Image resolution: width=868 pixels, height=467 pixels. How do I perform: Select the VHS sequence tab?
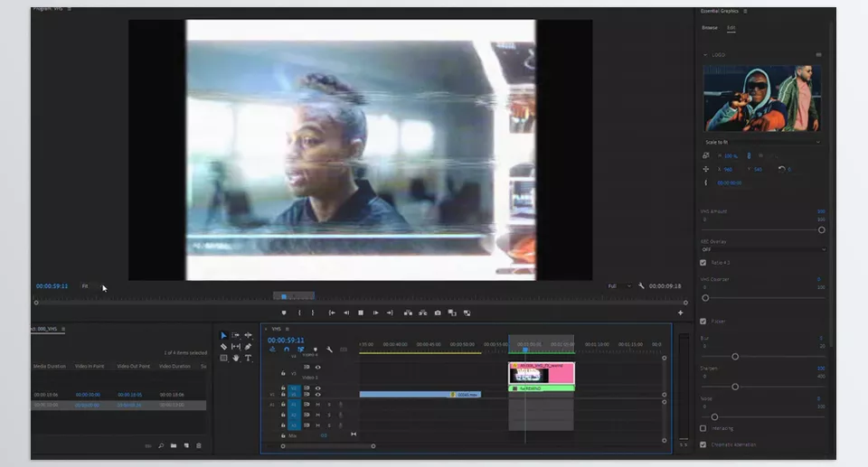276,329
